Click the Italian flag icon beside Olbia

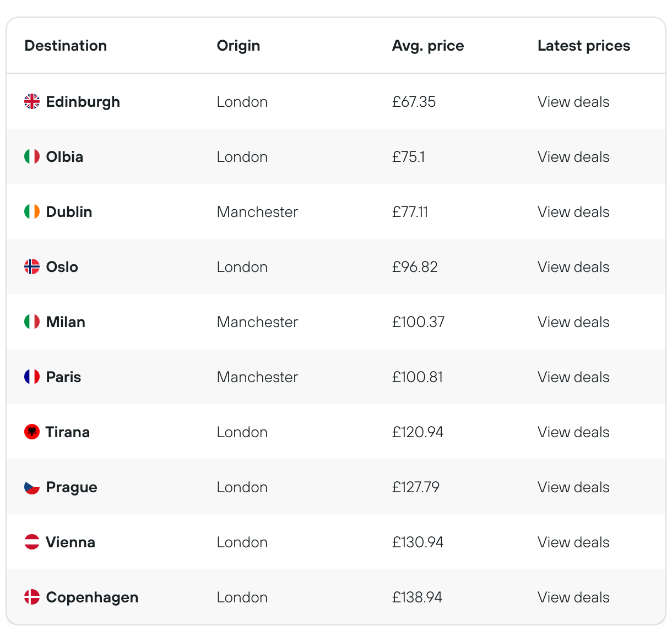pos(32,156)
